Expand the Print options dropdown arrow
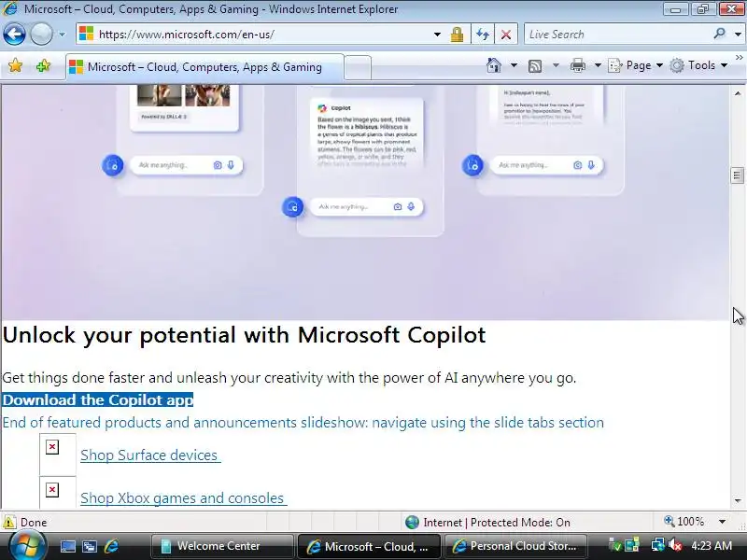 pos(598,65)
